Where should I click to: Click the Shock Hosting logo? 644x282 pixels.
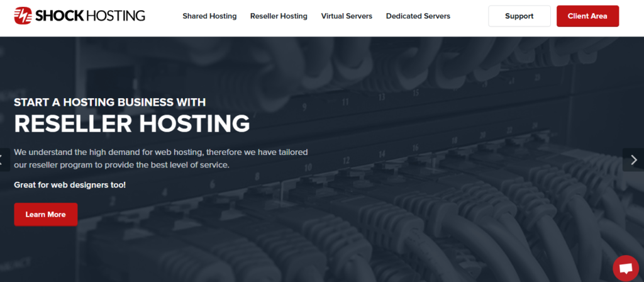80,16
